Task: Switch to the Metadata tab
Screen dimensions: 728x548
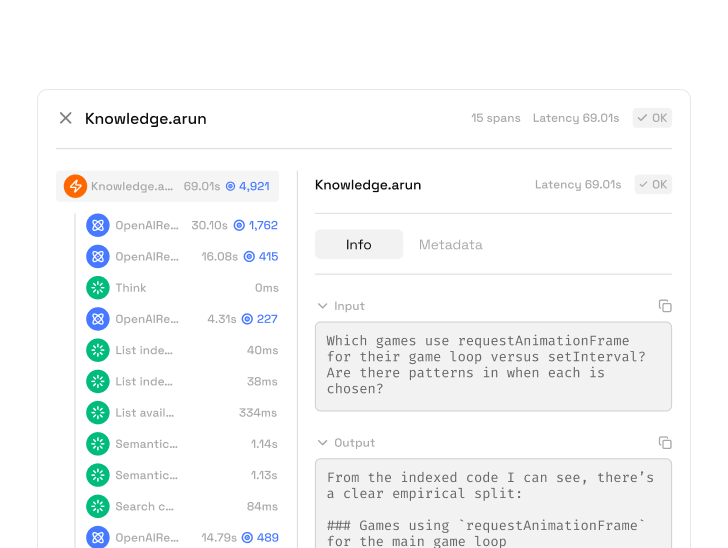Action: (x=450, y=245)
